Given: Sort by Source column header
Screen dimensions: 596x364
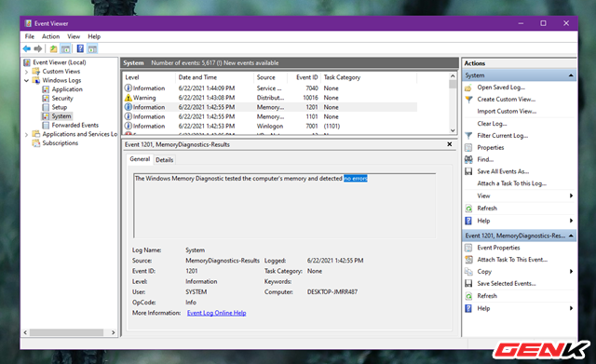Looking at the screenshot, I should 270,77.
